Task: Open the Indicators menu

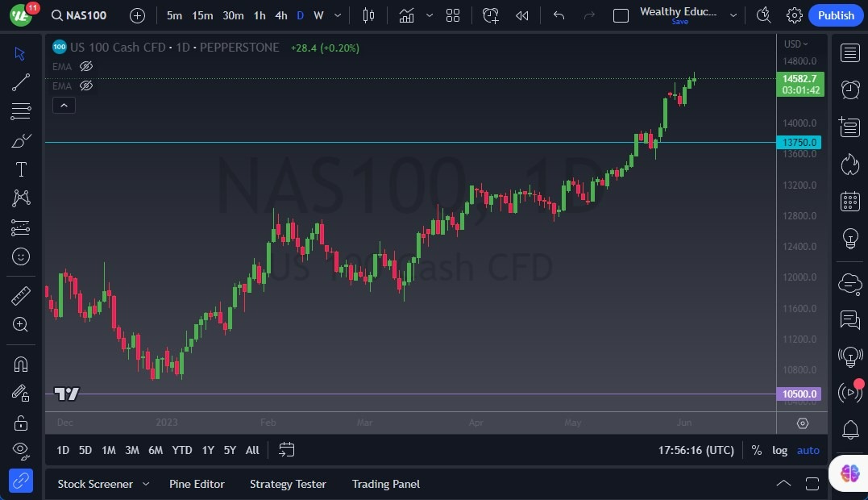Action: [x=406, y=15]
